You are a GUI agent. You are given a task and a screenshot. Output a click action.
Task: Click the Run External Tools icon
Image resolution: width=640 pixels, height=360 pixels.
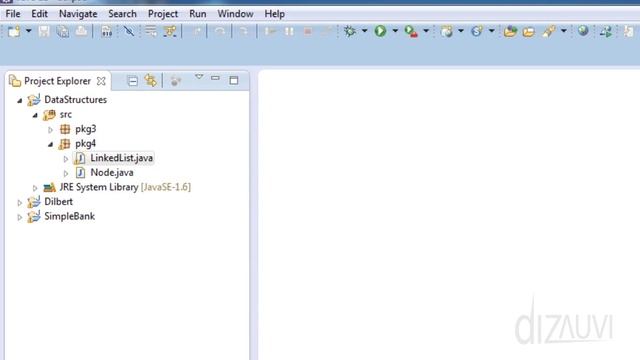411,31
